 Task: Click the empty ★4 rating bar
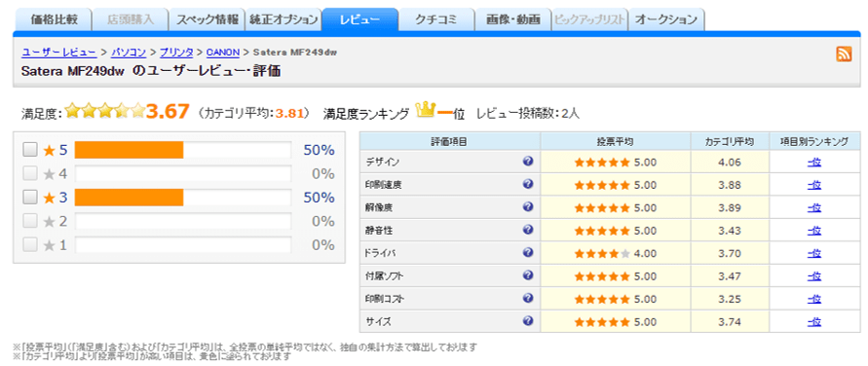[183, 173]
